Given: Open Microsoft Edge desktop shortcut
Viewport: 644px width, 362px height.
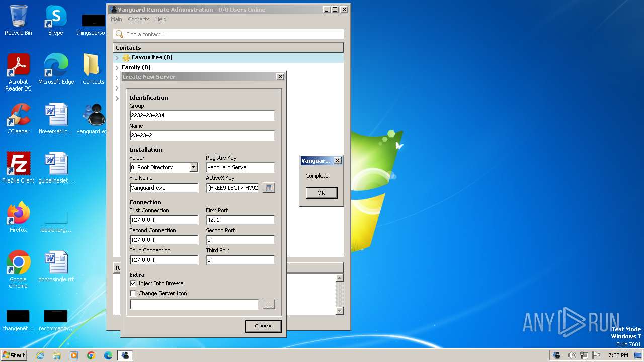Looking at the screenshot, I should [x=56, y=69].
